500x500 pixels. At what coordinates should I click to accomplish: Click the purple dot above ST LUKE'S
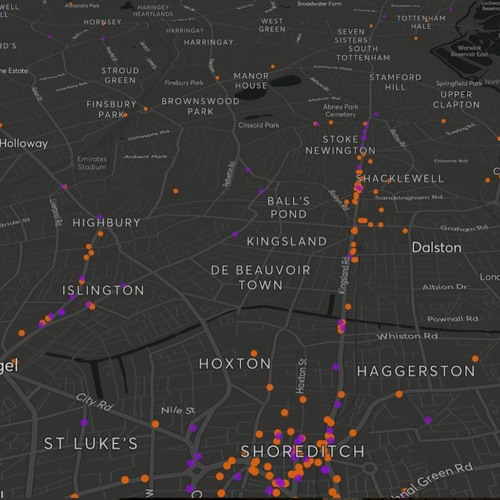pos(84,423)
